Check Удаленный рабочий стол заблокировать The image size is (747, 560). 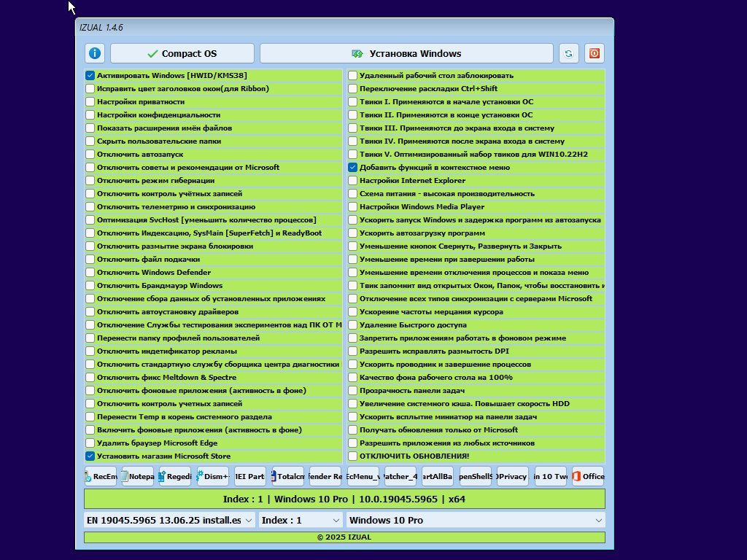(352, 75)
